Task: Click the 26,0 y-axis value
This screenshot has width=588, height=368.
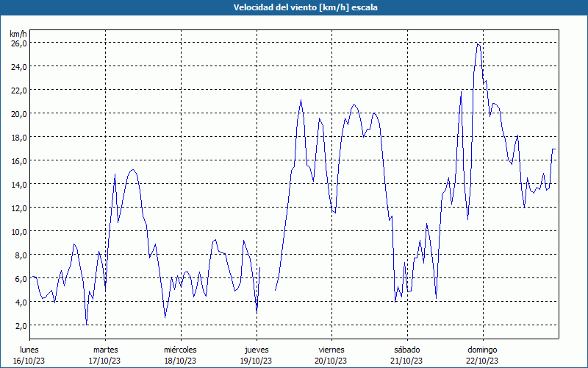Action: click(x=19, y=43)
